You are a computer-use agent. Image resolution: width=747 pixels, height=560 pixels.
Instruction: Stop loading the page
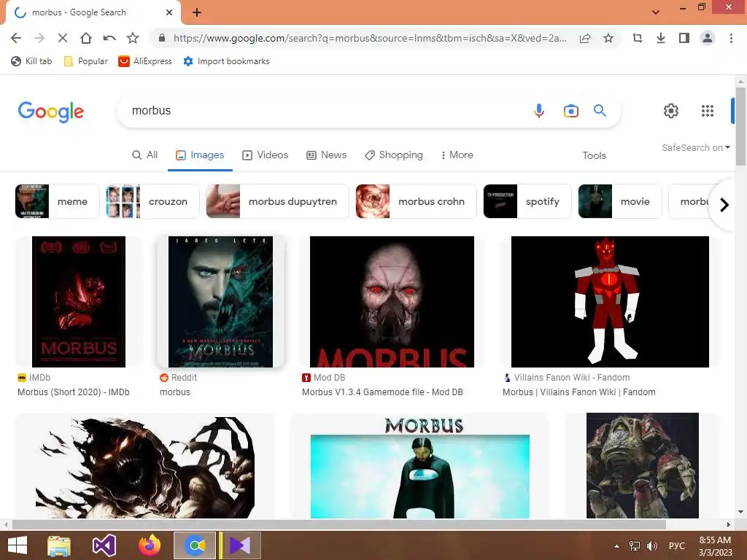[x=63, y=38]
